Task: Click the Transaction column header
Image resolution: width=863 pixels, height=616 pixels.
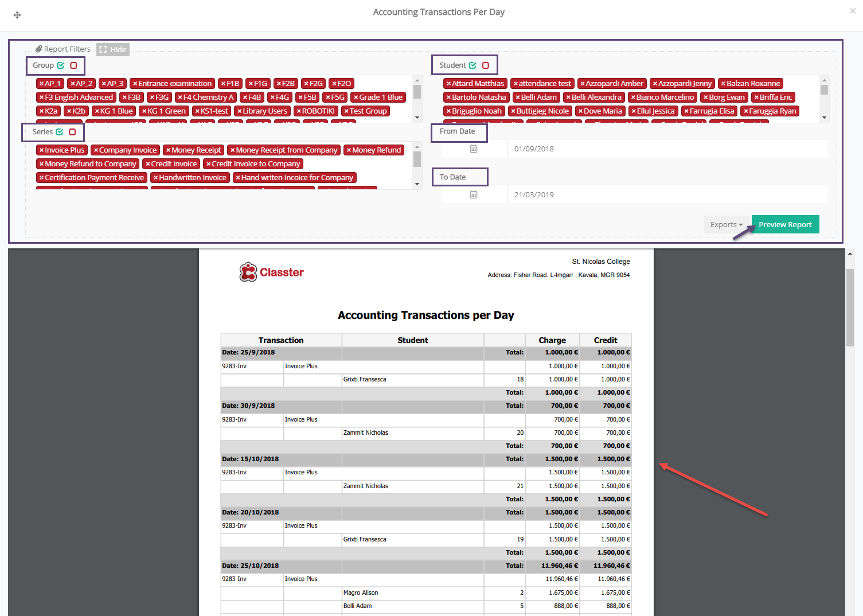Action: pyautogui.click(x=281, y=340)
